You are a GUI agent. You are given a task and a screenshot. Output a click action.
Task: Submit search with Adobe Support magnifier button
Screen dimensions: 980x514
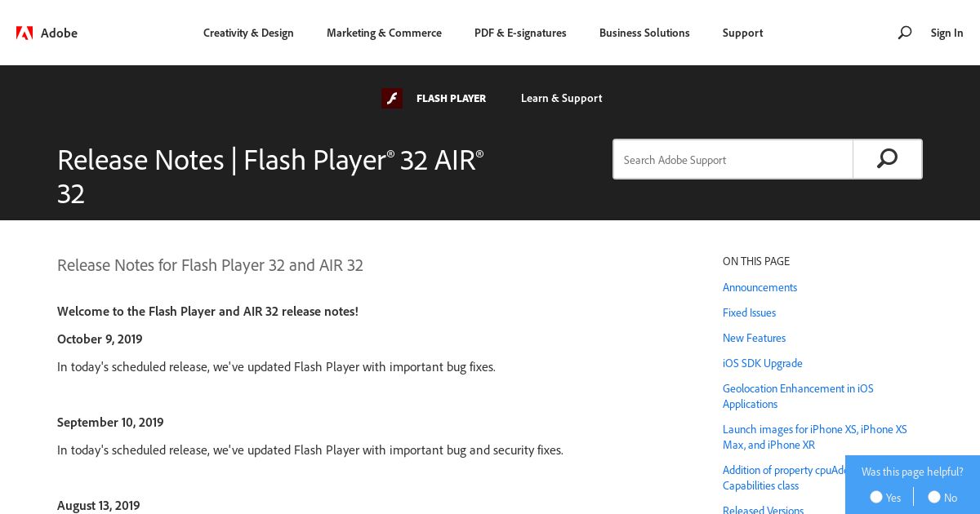click(x=888, y=159)
